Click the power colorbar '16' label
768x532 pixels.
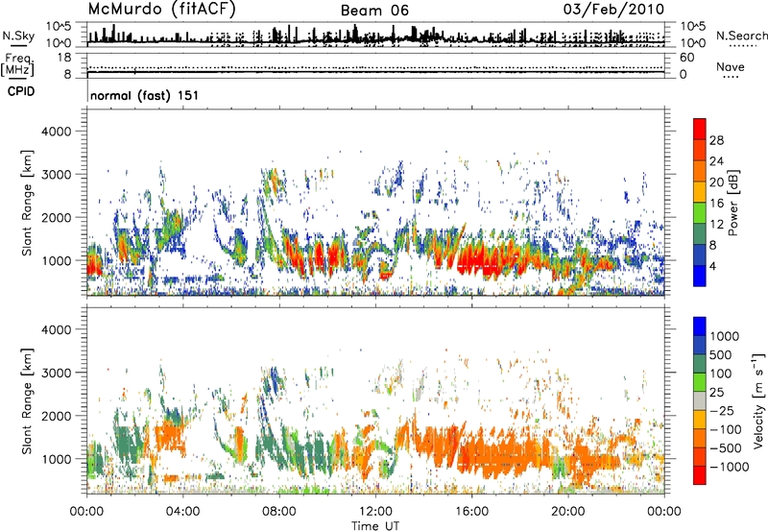(x=716, y=204)
